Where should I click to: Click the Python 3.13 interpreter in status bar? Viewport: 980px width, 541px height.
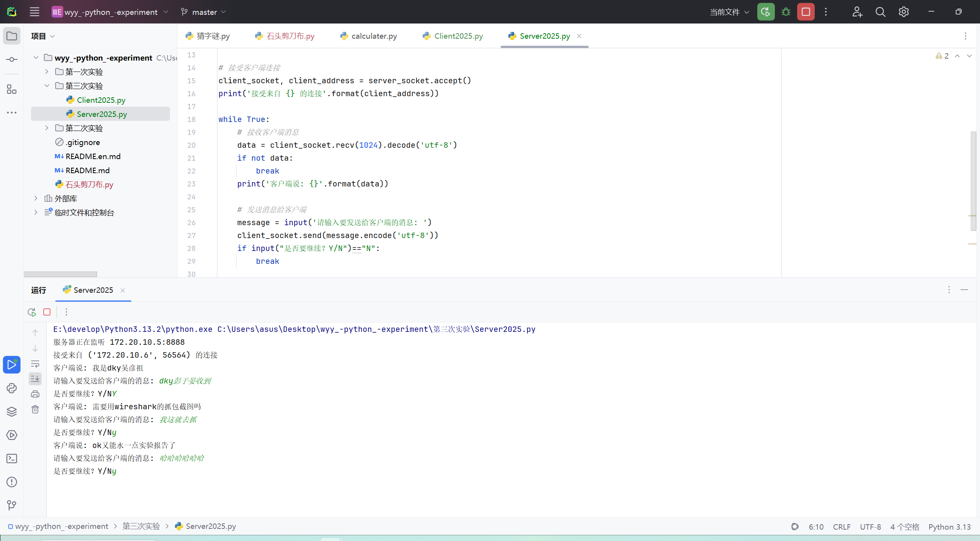point(949,527)
